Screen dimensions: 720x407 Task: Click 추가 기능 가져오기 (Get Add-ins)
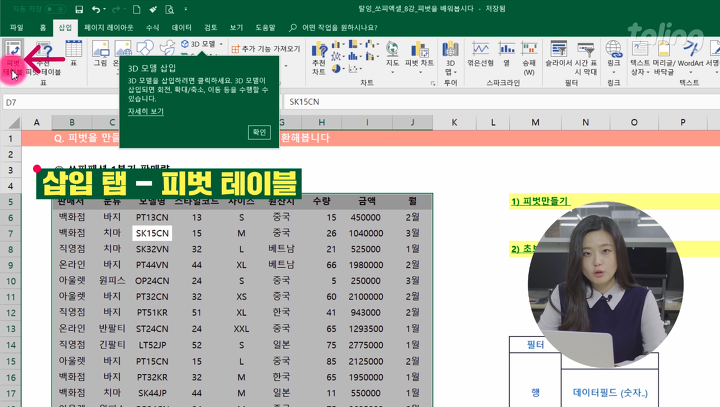click(x=265, y=49)
